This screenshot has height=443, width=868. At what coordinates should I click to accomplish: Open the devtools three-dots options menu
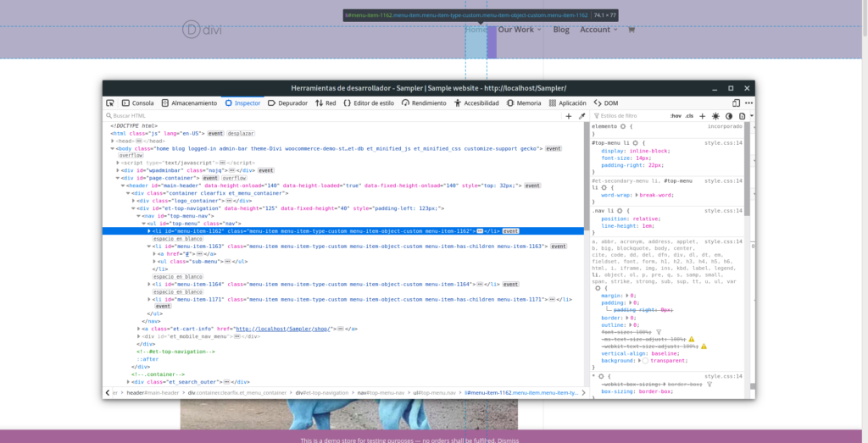(748, 102)
